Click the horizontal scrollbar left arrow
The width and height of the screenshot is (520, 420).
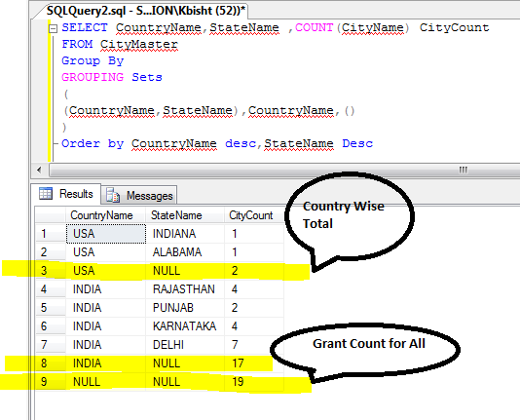click(39, 171)
